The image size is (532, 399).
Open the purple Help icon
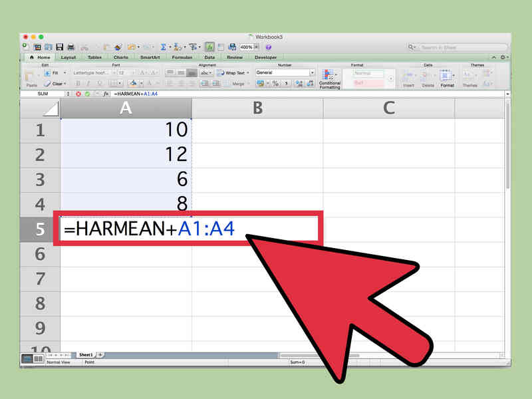269,47
